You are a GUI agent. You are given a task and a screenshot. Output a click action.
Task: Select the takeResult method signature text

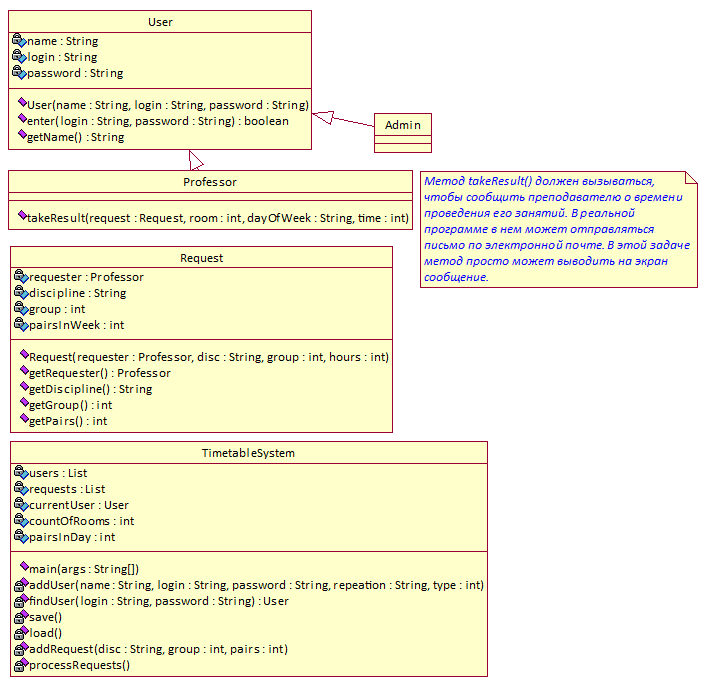[x=218, y=218]
